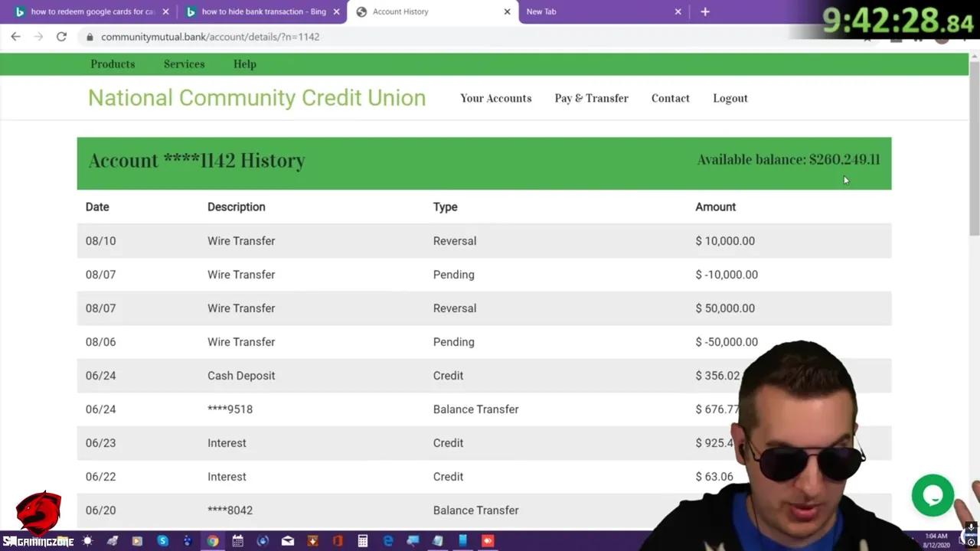980x551 pixels.
Task: Click the $ 50,000.00 reversal amount
Action: 725,308
